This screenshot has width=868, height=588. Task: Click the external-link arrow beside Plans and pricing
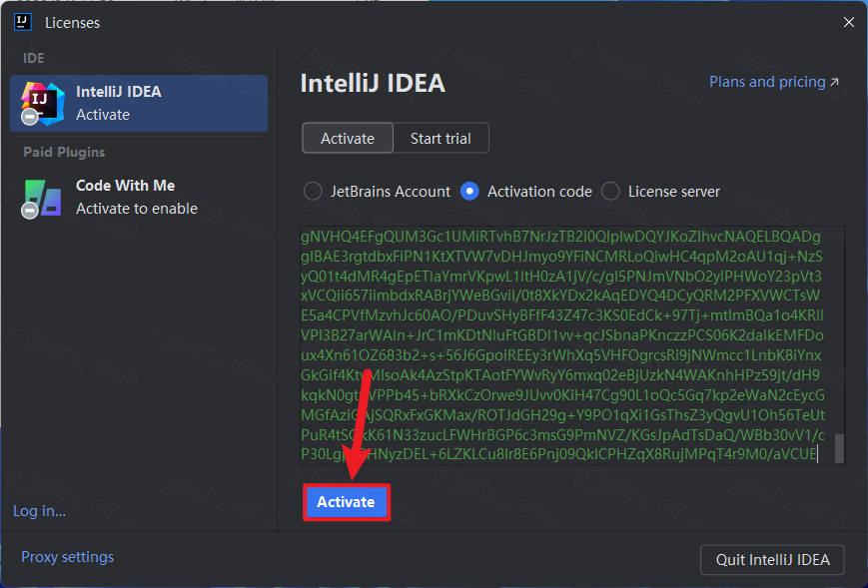tap(835, 83)
